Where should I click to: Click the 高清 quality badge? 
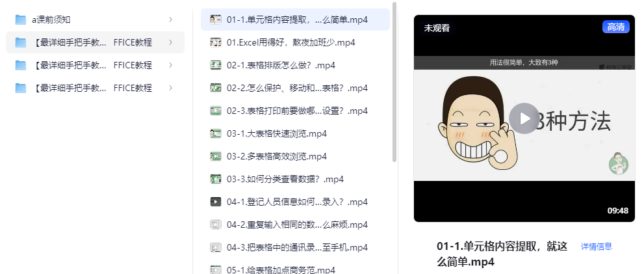point(615,27)
